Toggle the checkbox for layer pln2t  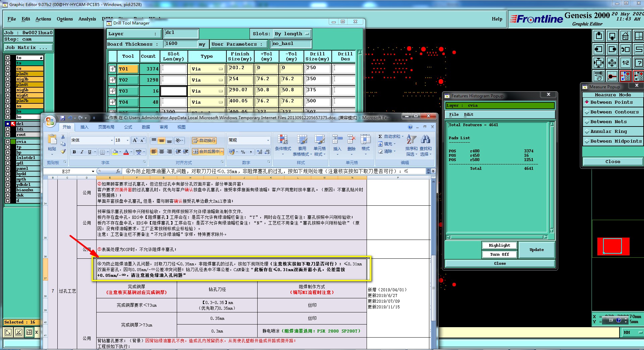8,74
